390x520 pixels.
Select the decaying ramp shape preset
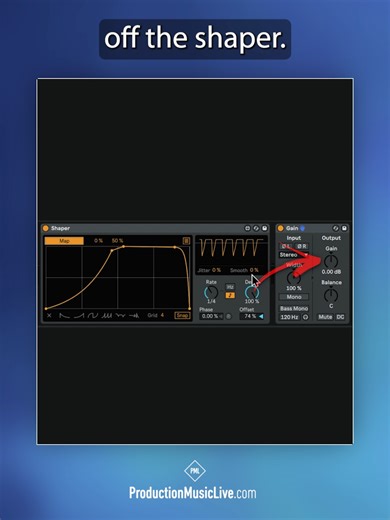(64, 315)
